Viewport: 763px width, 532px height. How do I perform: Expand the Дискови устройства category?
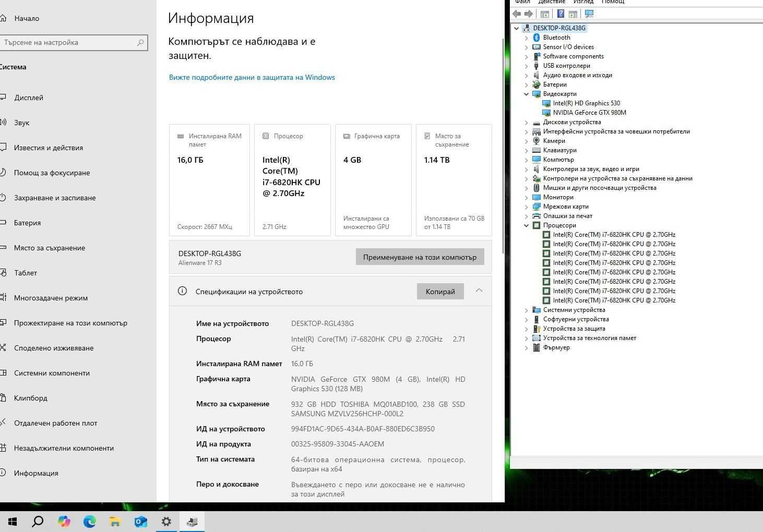[x=527, y=122]
